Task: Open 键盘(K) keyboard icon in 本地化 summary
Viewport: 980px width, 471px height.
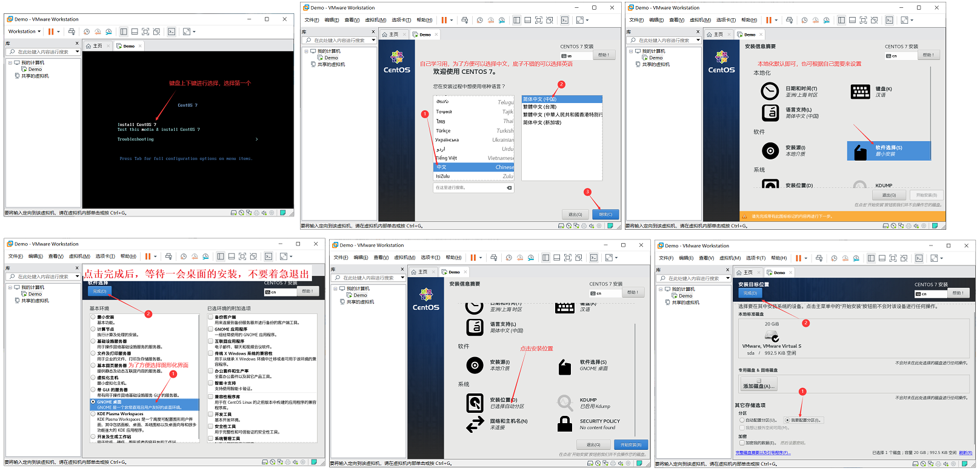Action: point(860,92)
